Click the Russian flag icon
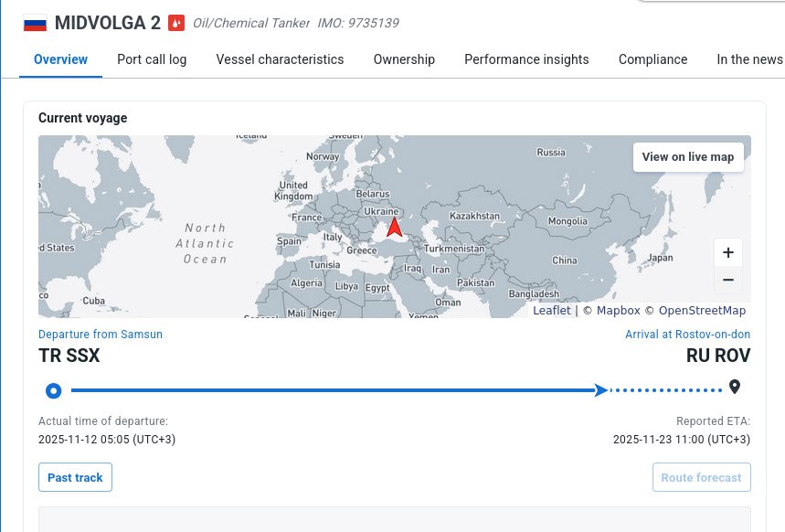Screen dimensions: 785x532 coord(35,23)
